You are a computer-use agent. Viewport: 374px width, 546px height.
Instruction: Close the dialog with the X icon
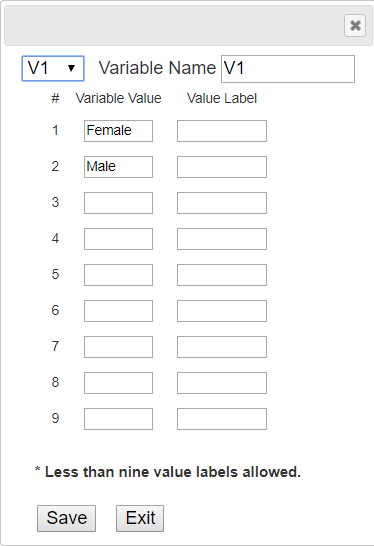click(355, 25)
